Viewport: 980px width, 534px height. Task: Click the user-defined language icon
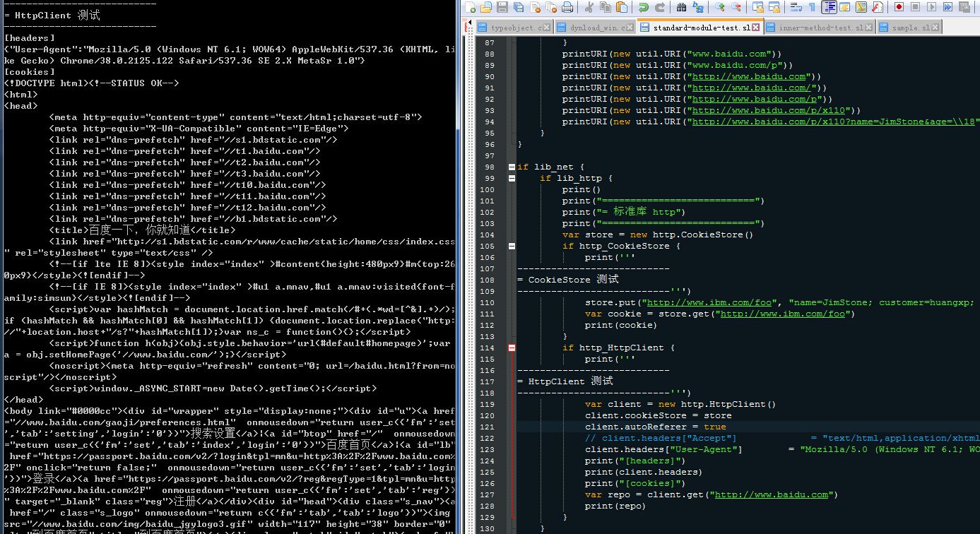click(845, 7)
